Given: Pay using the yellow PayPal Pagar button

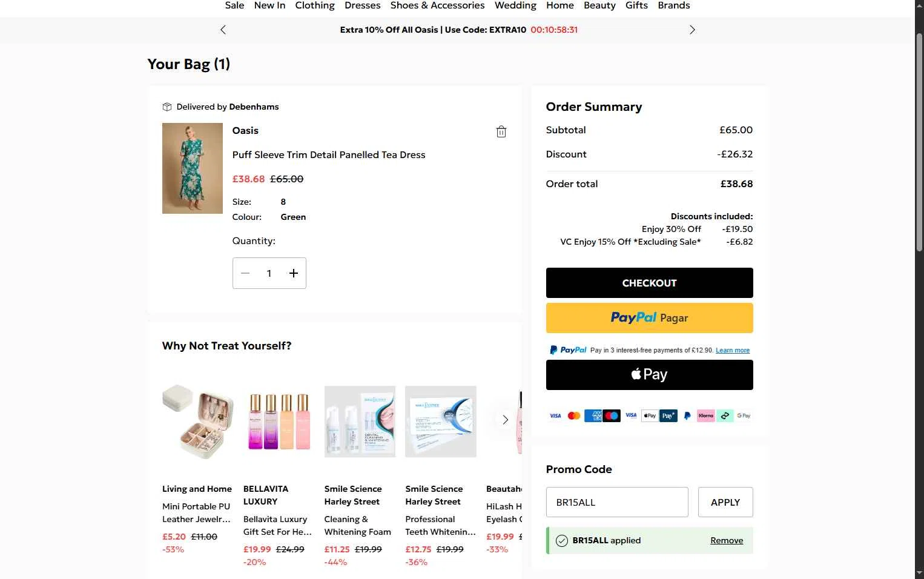Looking at the screenshot, I should click(649, 318).
